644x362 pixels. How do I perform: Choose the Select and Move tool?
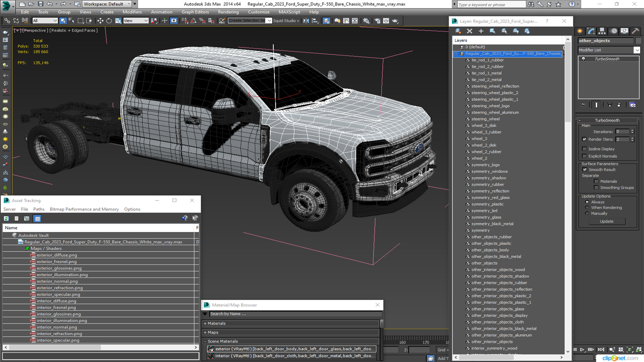[100, 21]
